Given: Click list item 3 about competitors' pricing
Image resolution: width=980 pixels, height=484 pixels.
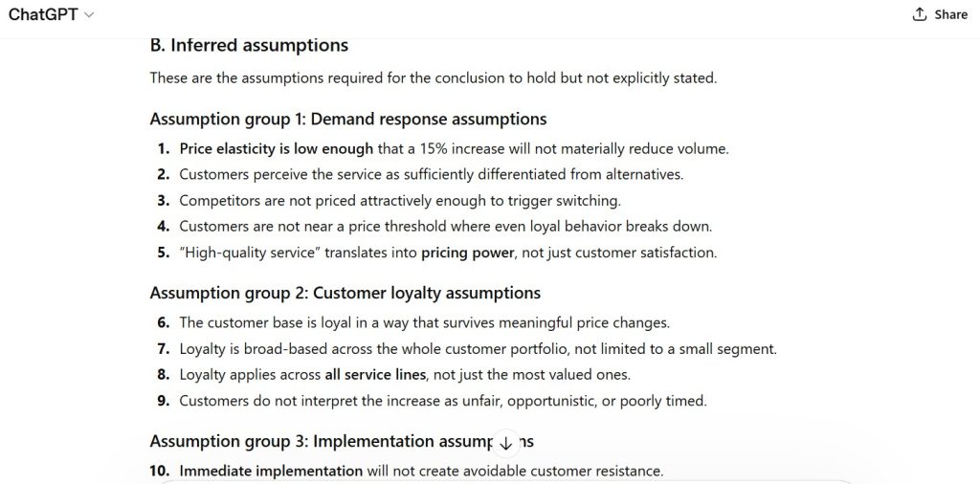Looking at the screenshot, I should pos(400,200).
